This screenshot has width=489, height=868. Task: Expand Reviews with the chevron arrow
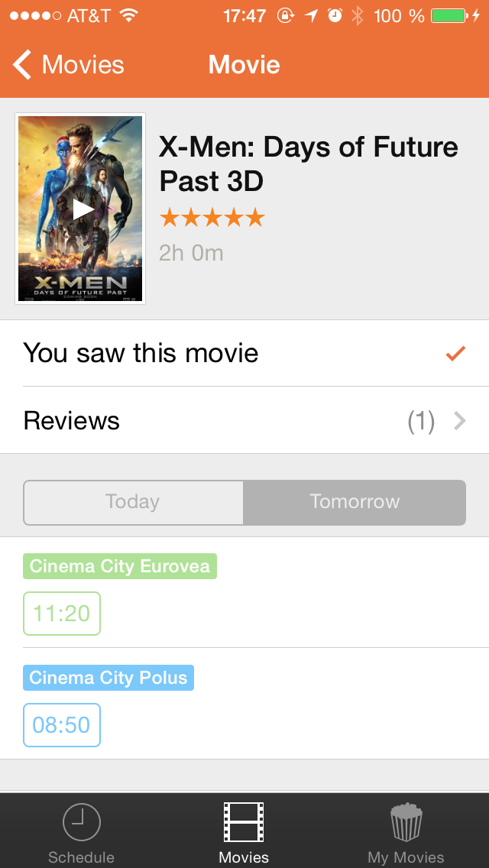(x=460, y=421)
